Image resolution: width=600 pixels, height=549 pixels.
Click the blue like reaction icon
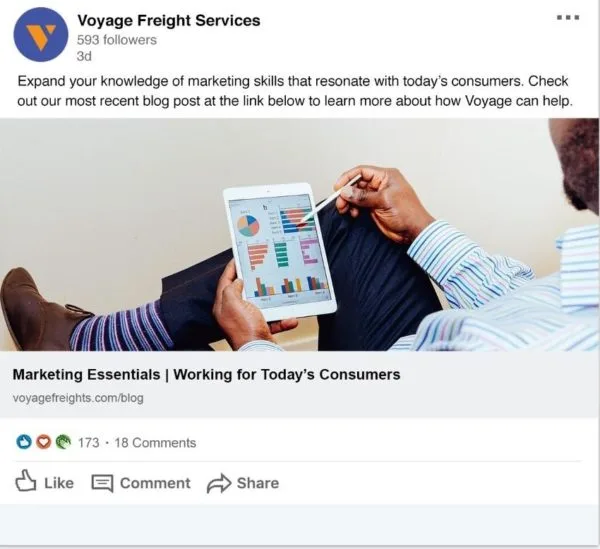[24, 442]
